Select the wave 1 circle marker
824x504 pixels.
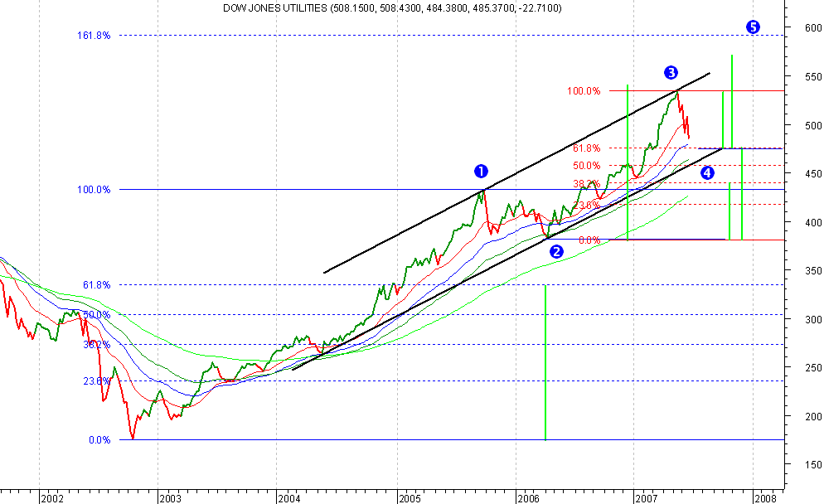point(481,171)
